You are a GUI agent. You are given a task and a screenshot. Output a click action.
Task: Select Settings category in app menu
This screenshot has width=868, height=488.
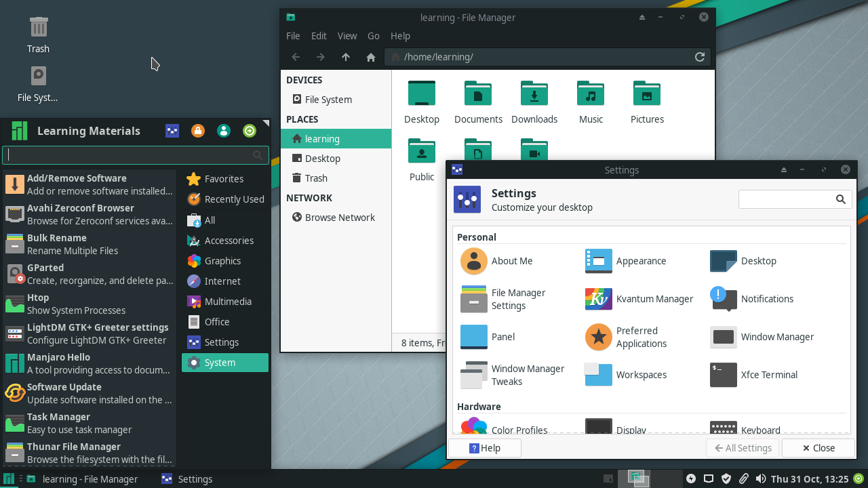pos(225,342)
